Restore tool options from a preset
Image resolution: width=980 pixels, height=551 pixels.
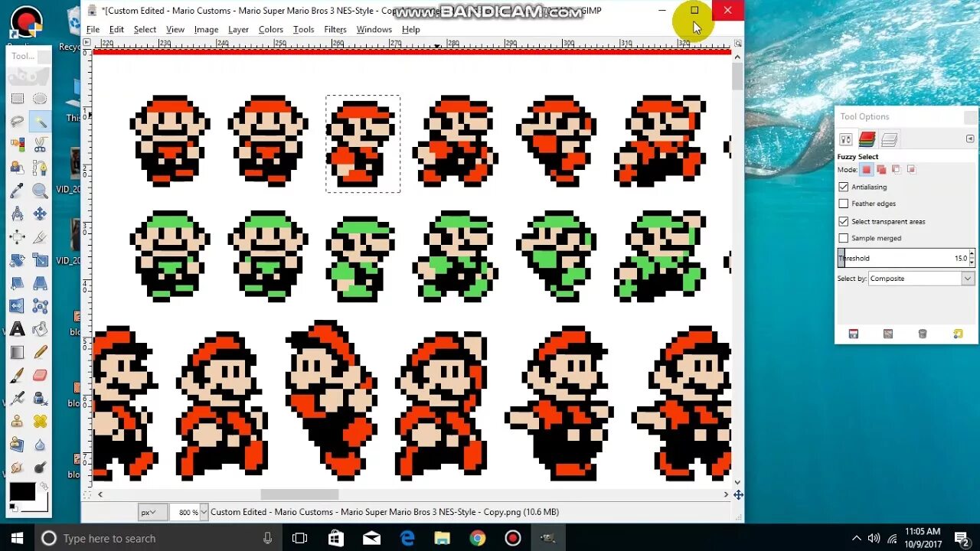coord(888,334)
